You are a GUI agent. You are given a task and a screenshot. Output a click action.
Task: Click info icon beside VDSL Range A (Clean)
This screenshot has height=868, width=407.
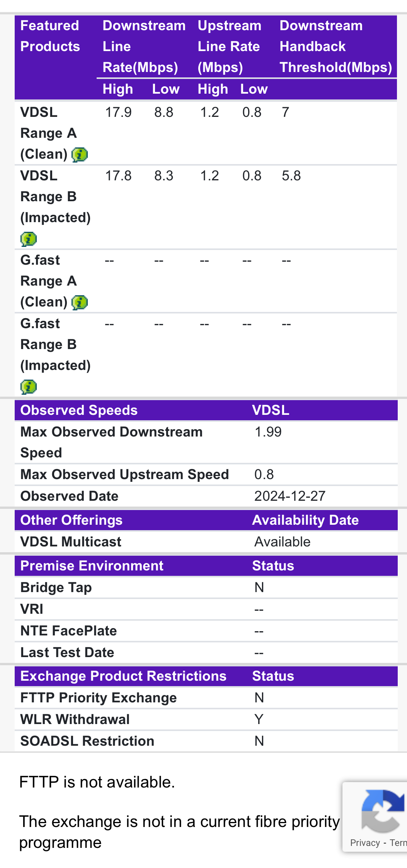coord(80,154)
